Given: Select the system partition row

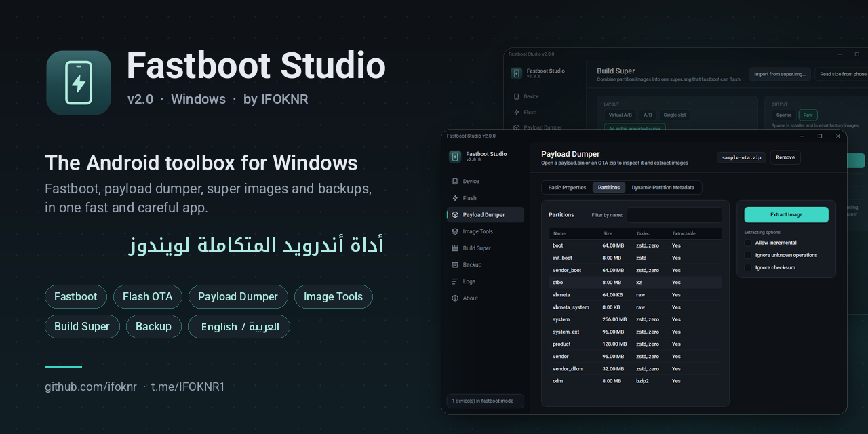Looking at the screenshot, I should 635,319.
